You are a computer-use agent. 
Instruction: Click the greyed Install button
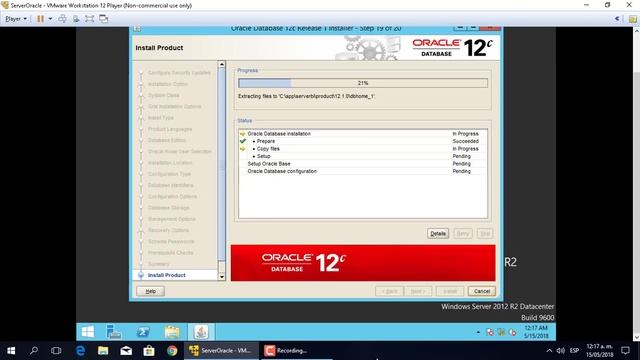[x=450, y=291]
